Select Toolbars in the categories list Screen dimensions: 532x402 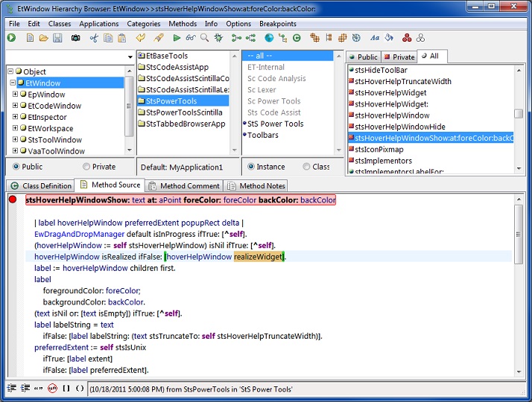[x=264, y=135]
